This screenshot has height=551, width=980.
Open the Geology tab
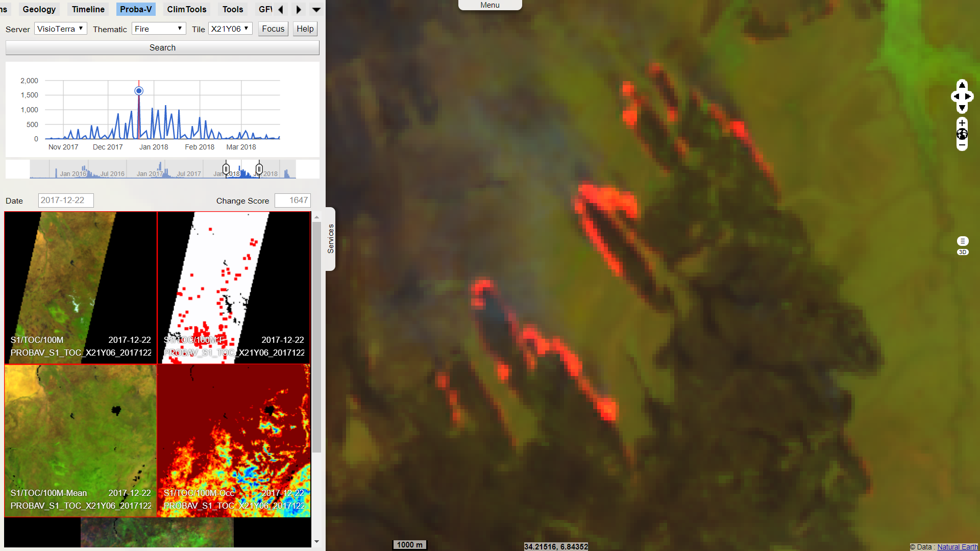click(x=39, y=9)
